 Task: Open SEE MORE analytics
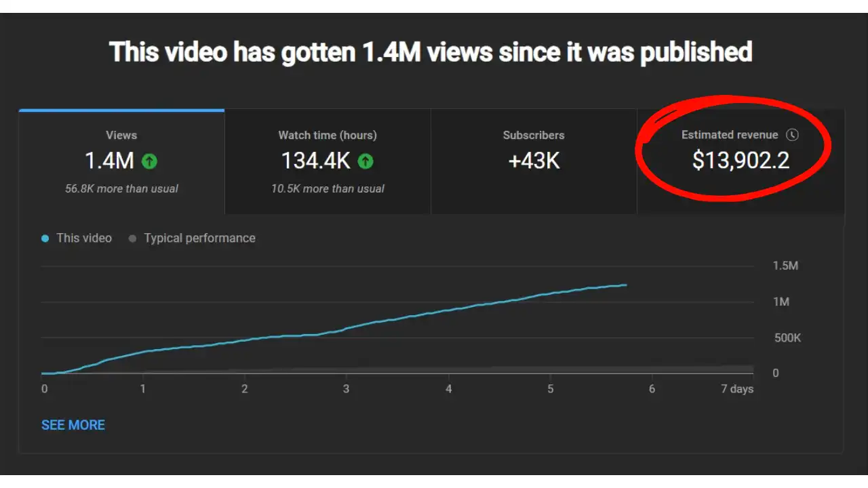[73, 425]
